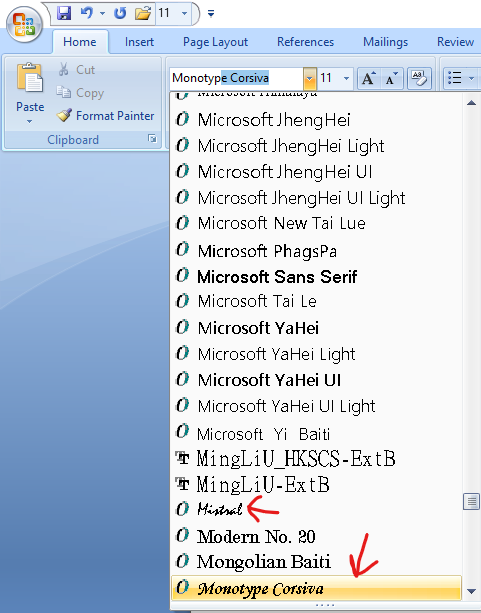Screen dimensions: 481x613
Task: Select Microsoft JhengHei font
Action: pos(316,119)
